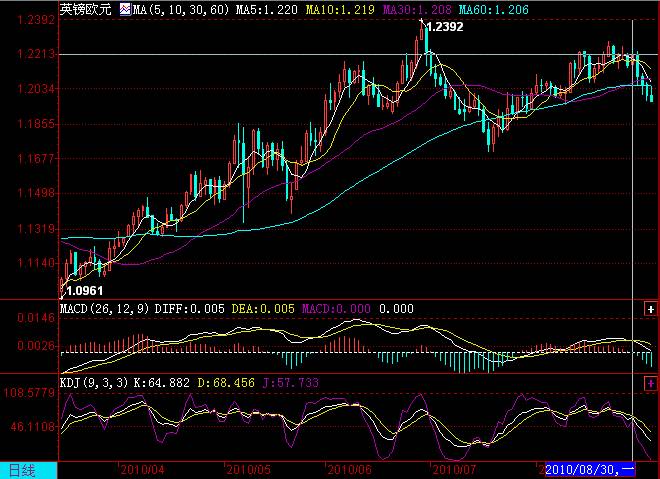This screenshot has height=479, width=660.
Task: Click the 46.1108 KDJ axis label
Action: pos(33,427)
